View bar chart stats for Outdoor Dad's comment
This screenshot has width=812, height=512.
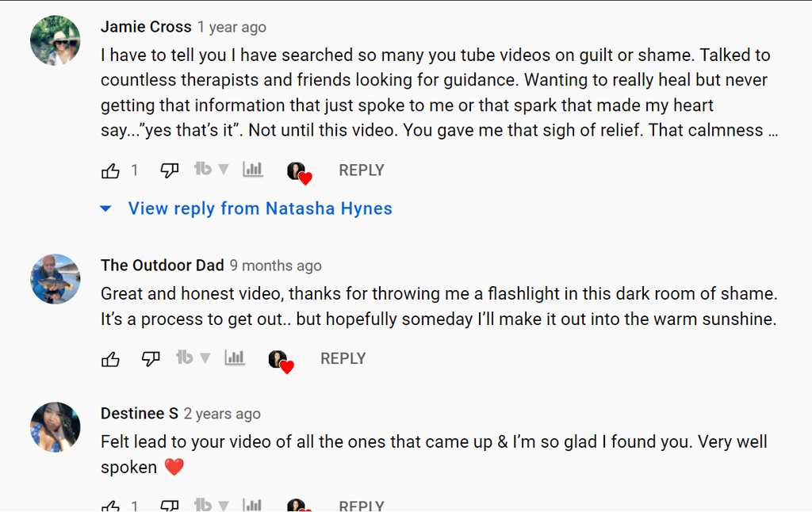point(234,358)
